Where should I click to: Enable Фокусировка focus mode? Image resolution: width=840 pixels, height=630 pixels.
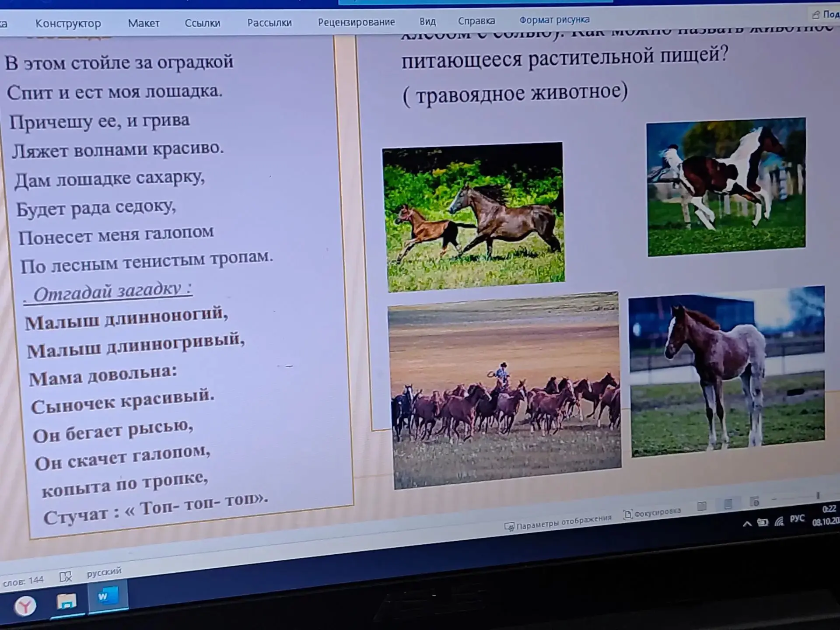point(652,512)
